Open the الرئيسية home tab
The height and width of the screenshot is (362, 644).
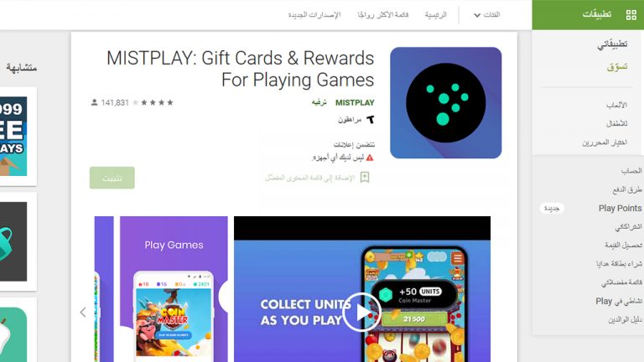pos(435,15)
